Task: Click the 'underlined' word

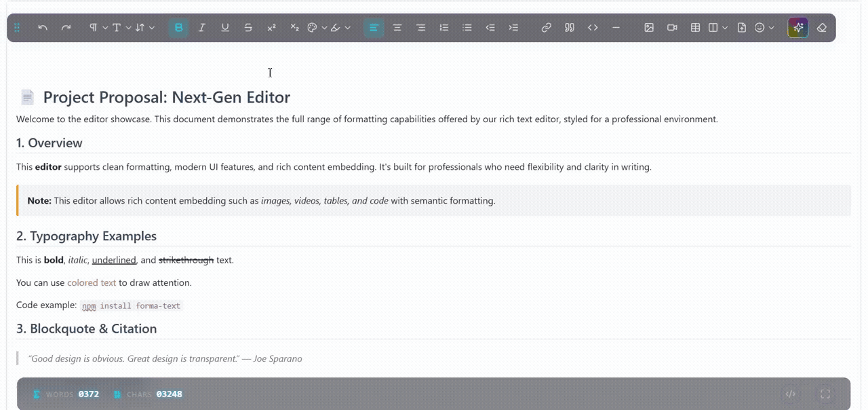Action: 114,260
